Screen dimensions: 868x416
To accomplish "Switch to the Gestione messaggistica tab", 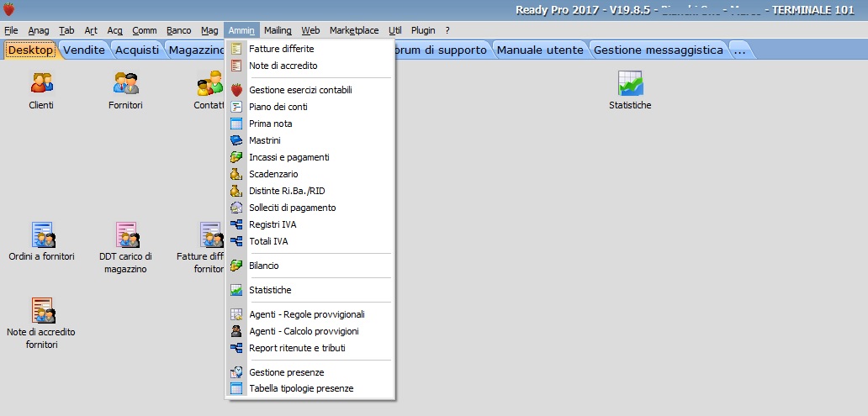I will pos(659,50).
